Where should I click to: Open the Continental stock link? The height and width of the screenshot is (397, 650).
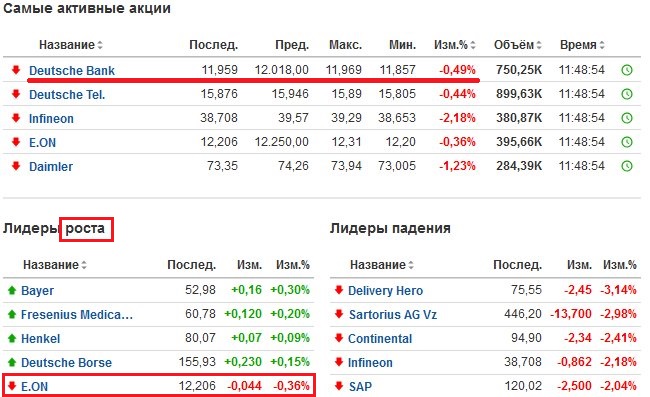tap(380, 339)
